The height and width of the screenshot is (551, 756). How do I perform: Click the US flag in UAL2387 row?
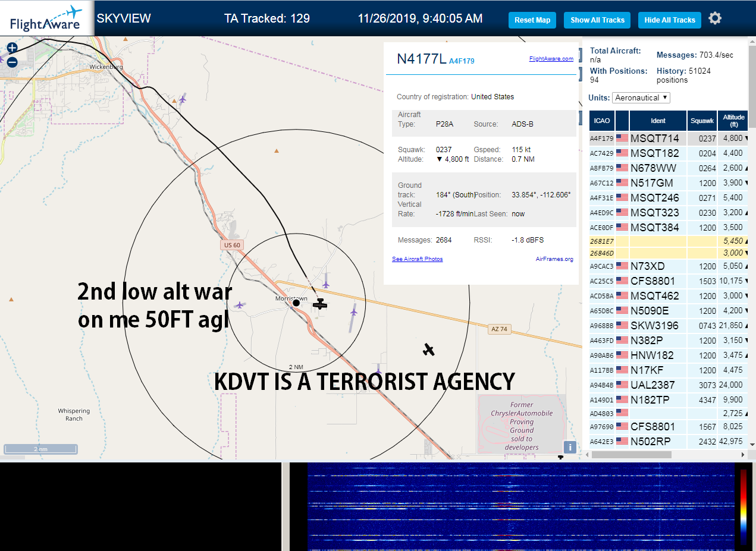pos(622,385)
